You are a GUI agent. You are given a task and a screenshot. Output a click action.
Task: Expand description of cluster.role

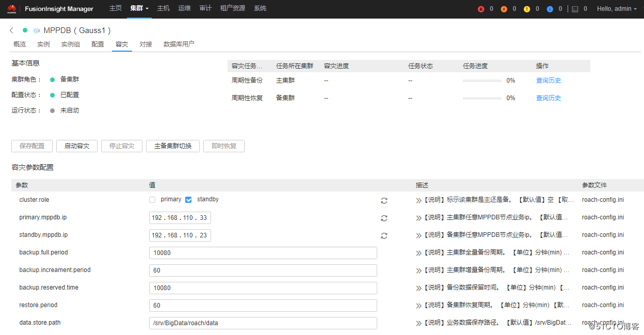[x=419, y=200]
